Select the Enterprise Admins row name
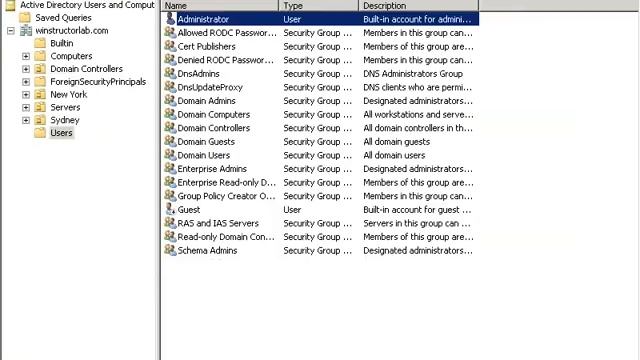640x360 pixels. [x=212, y=169]
